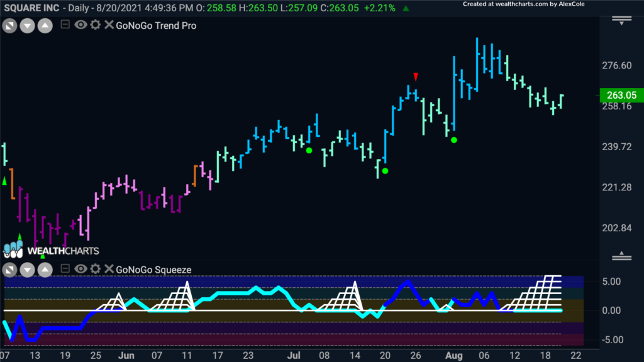
Task: Click the -5.00 squeeze axis label
Action: [611, 340]
